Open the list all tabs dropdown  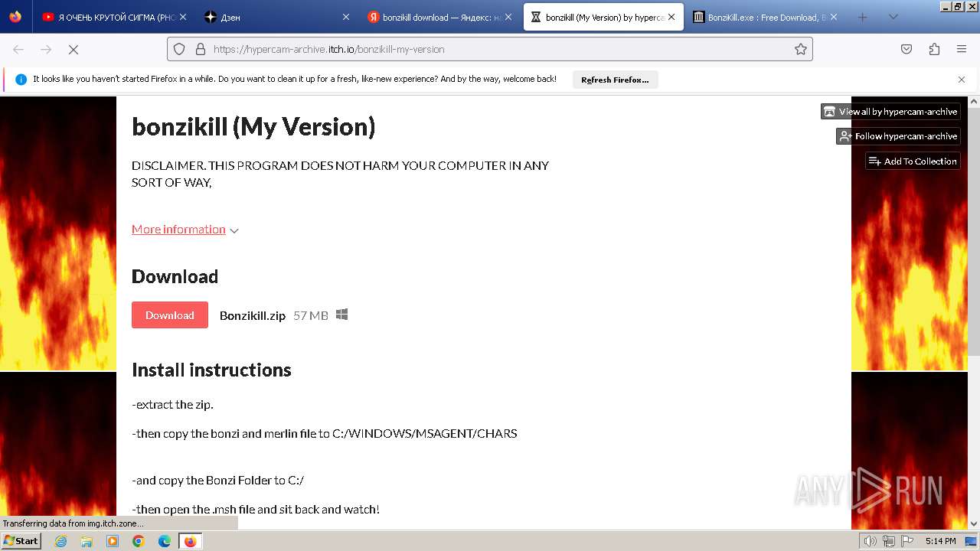[893, 17]
